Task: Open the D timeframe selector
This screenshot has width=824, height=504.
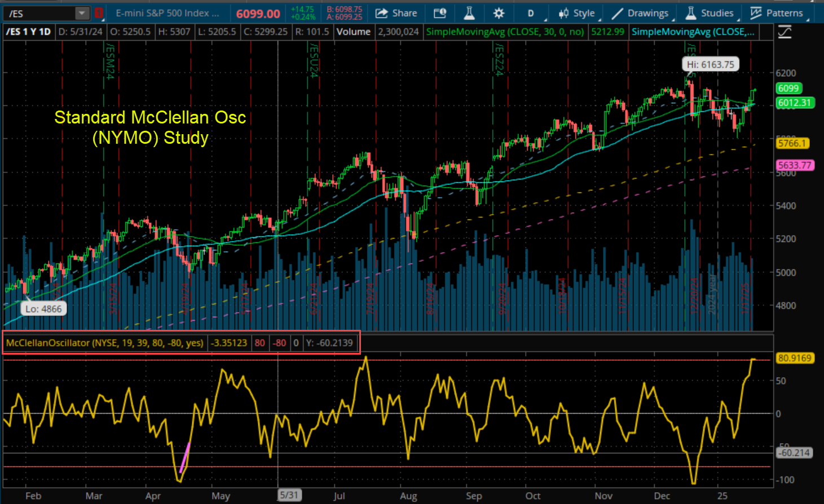Action: tap(530, 13)
